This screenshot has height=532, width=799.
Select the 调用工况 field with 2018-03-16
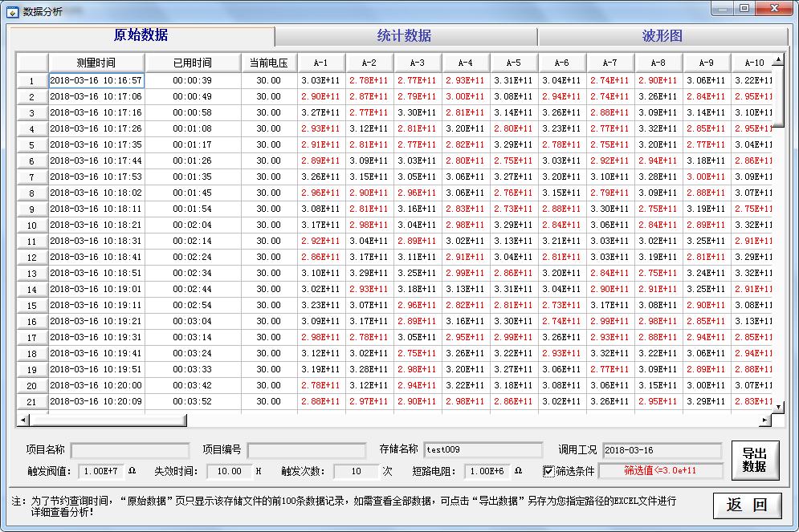point(662,450)
